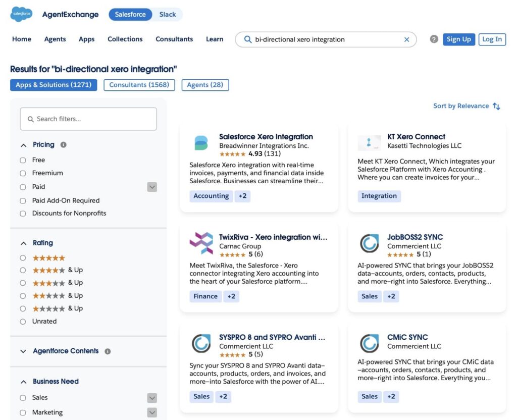Show Consultants (1568) results

pos(139,85)
